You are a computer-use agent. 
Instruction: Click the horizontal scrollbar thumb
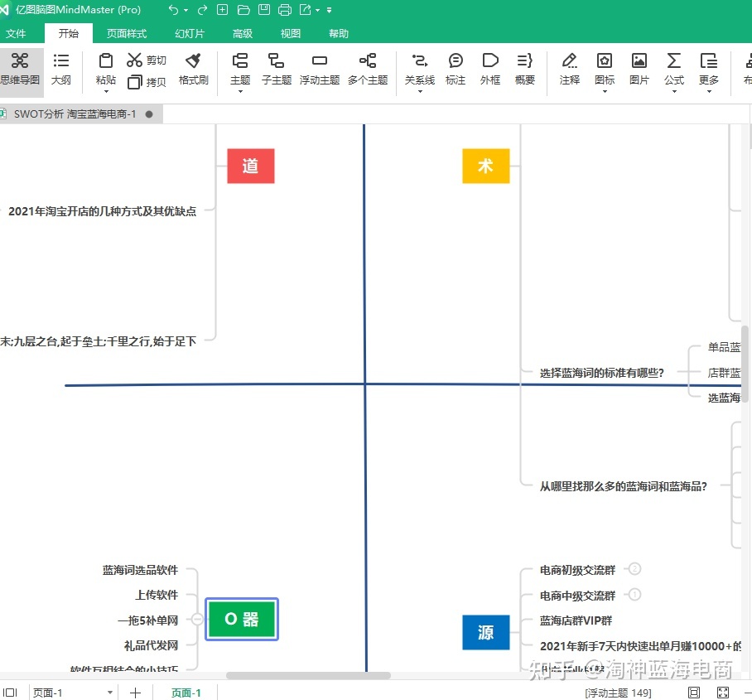tap(308, 675)
